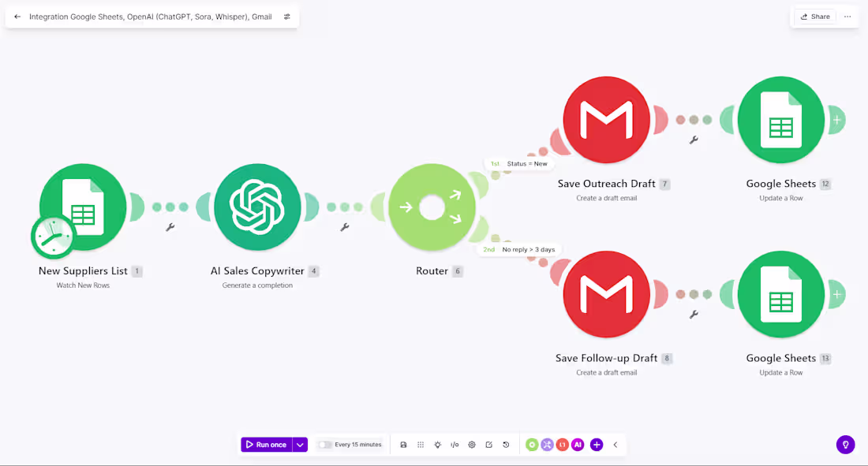Open the Save Outreach Draft Gmail module

(606, 120)
